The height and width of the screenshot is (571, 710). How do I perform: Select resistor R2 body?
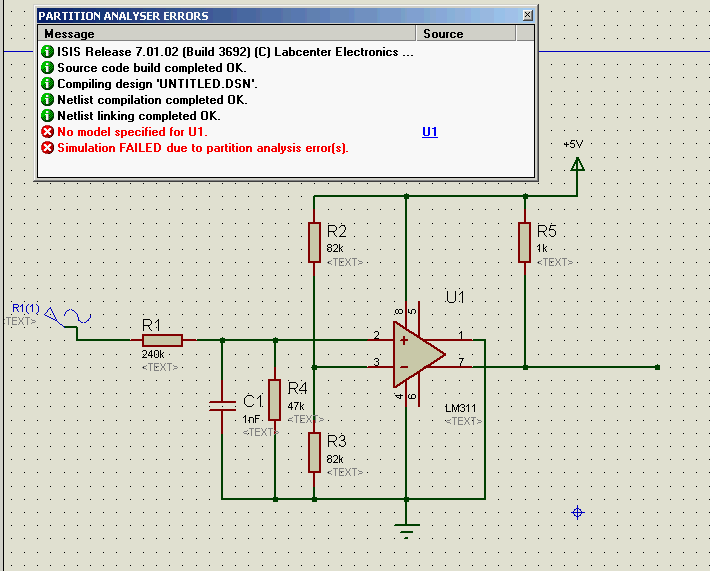(314, 242)
